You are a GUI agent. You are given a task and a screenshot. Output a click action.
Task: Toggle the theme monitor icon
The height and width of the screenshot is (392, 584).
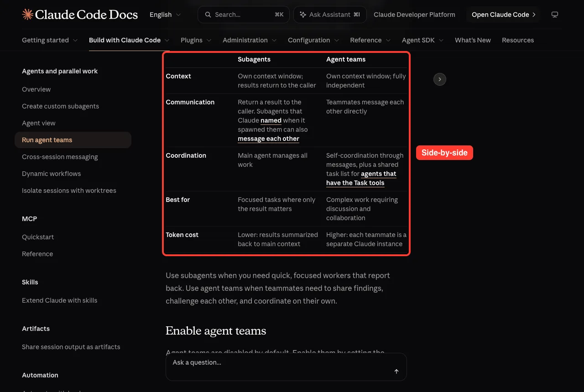555,15
